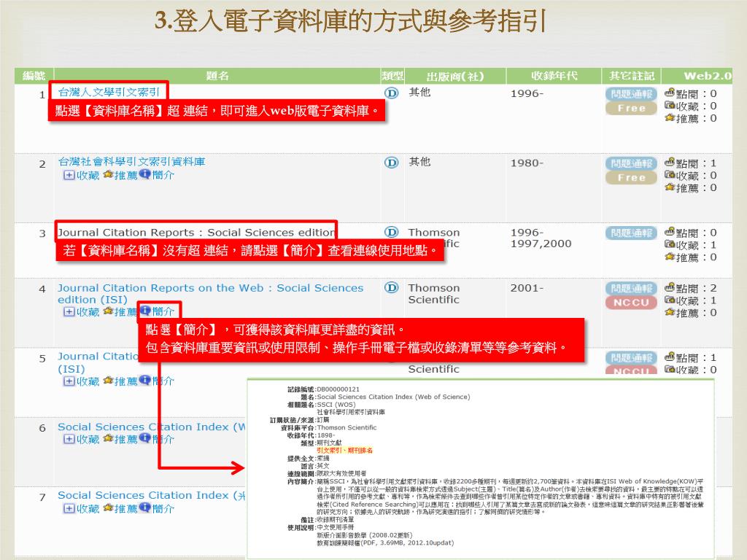Click the 推薦 star icon for 台灣社會科學引文索引資料庫
The image size is (747, 560).
(x=108, y=175)
